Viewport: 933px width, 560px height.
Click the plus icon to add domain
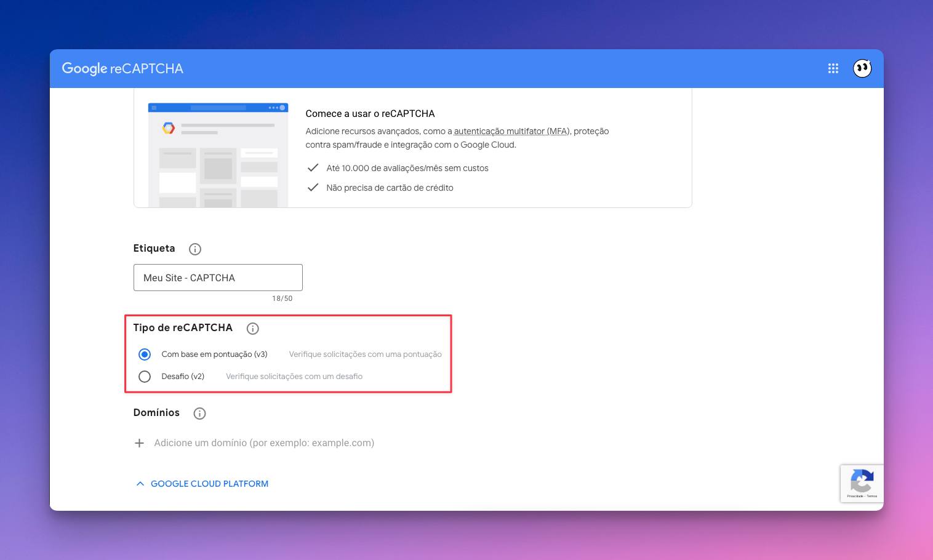[x=140, y=443]
